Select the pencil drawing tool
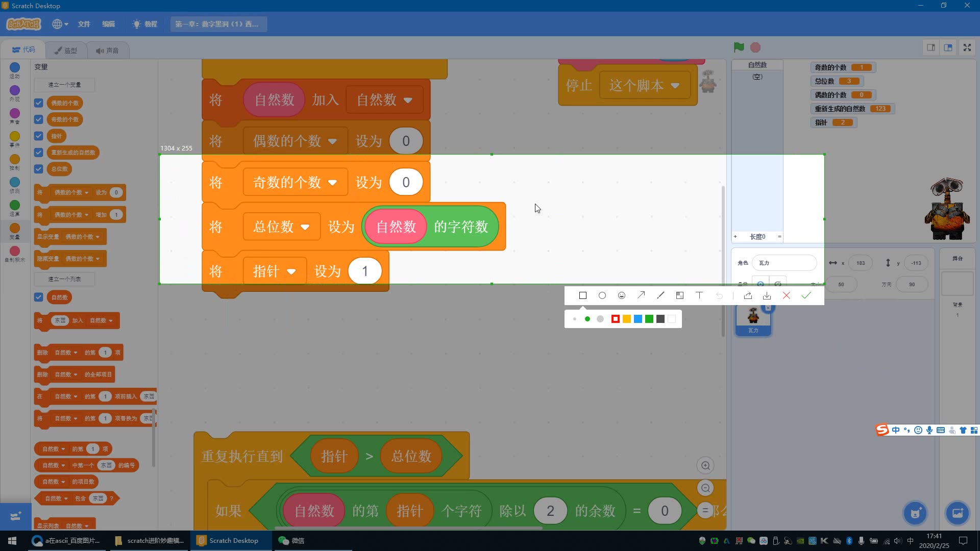 tap(660, 295)
